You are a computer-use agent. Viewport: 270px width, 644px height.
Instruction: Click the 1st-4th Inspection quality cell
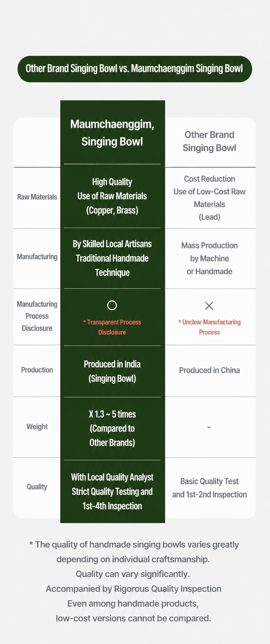[x=112, y=492]
